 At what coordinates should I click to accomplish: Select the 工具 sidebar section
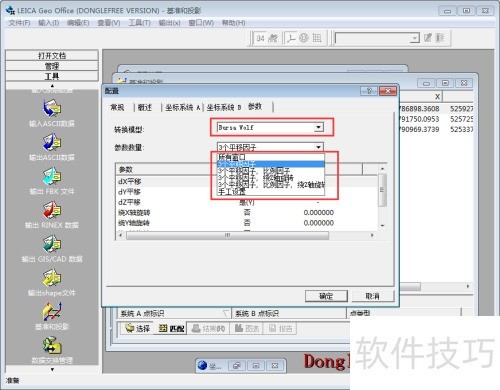(x=52, y=76)
